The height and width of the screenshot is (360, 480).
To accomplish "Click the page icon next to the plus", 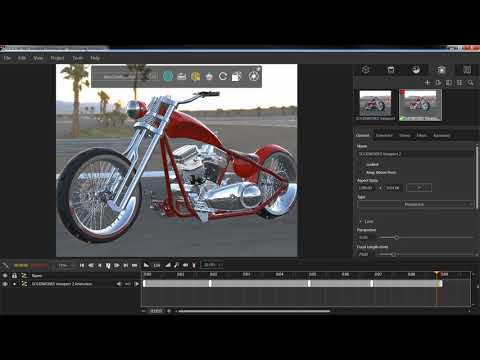I will click(438, 82).
